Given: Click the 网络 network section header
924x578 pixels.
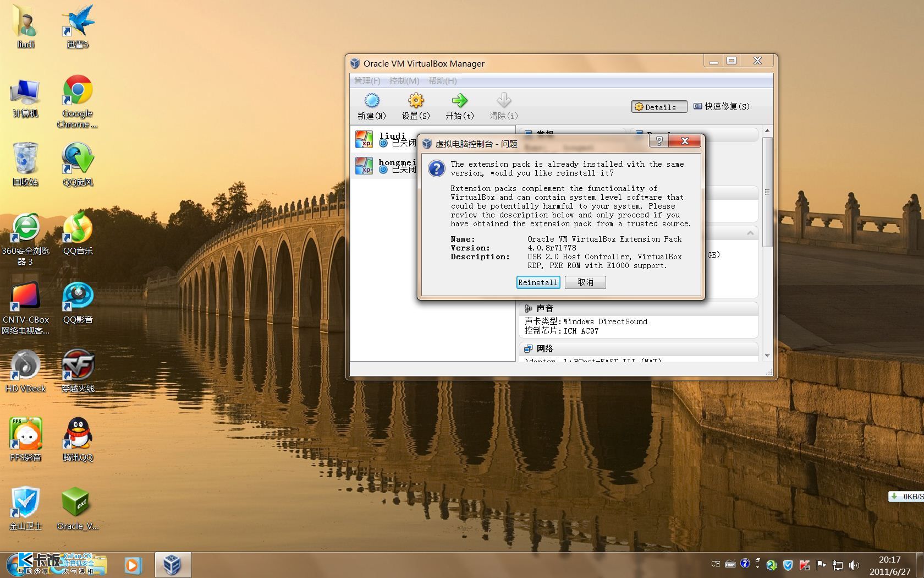Looking at the screenshot, I should pyautogui.click(x=638, y=348).
